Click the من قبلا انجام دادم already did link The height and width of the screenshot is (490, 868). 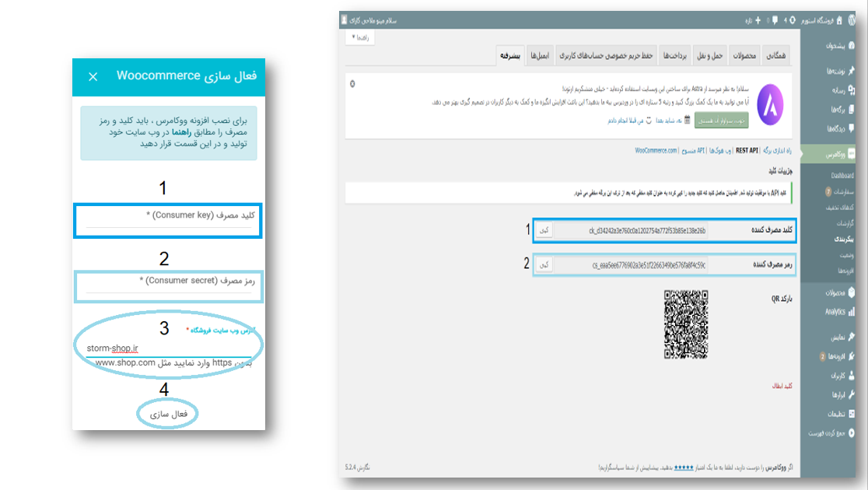625,120
